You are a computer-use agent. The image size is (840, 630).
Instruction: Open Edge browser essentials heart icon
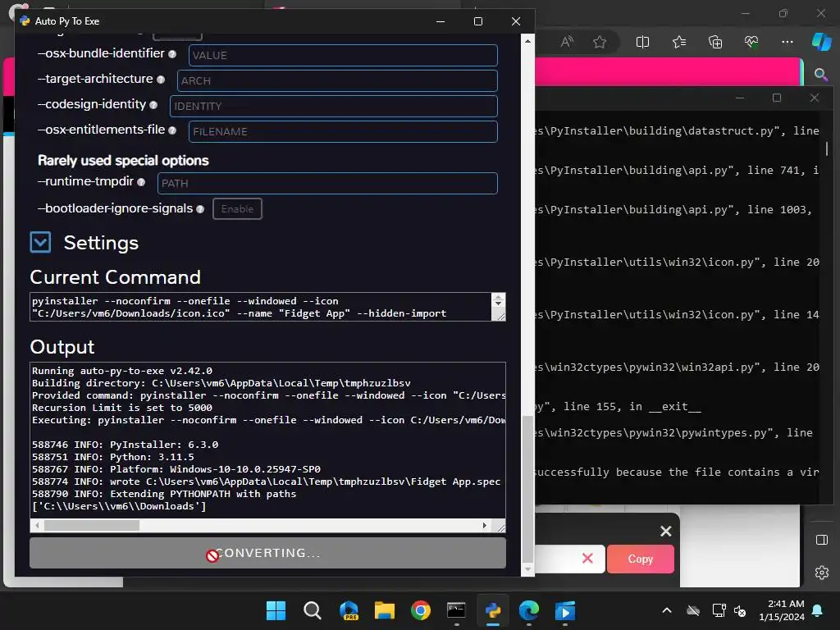[x=751, y=42]
